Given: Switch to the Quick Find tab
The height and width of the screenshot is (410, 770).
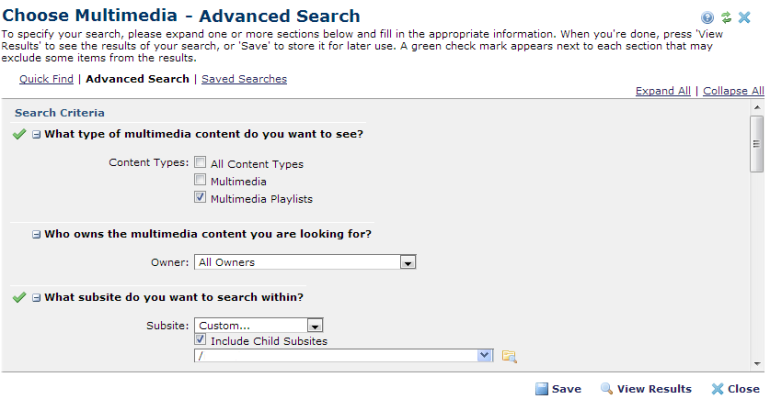Looking at the screenshot, I should tap(46, 79).
